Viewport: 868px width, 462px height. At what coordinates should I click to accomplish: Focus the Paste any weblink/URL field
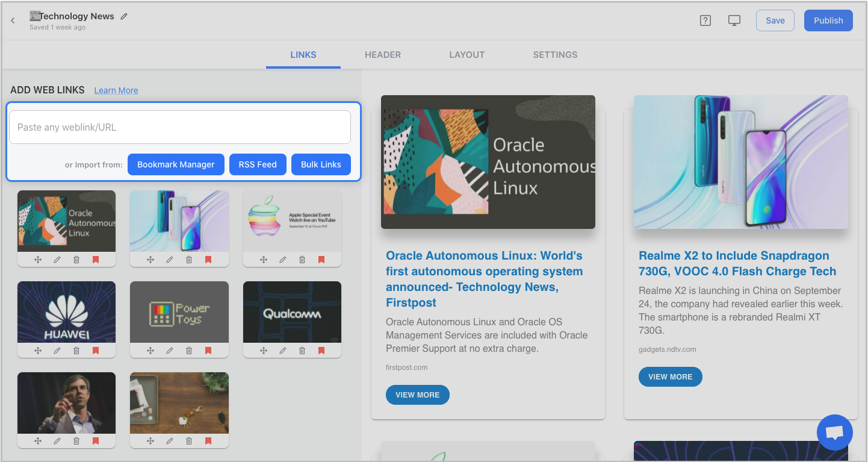click(x=180, y=127)
